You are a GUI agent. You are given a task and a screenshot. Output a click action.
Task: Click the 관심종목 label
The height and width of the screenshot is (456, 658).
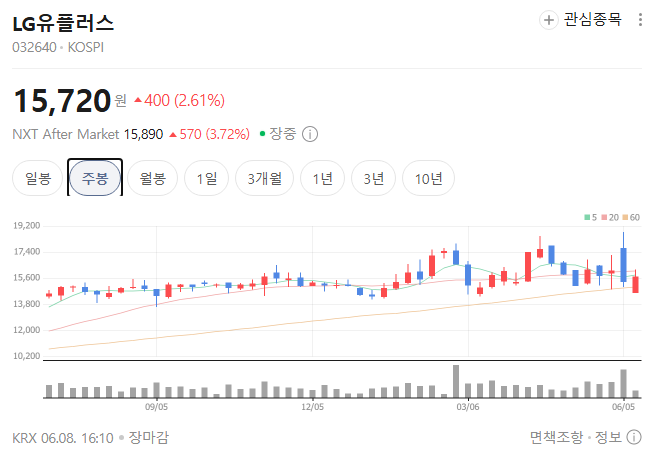(592, 20)
